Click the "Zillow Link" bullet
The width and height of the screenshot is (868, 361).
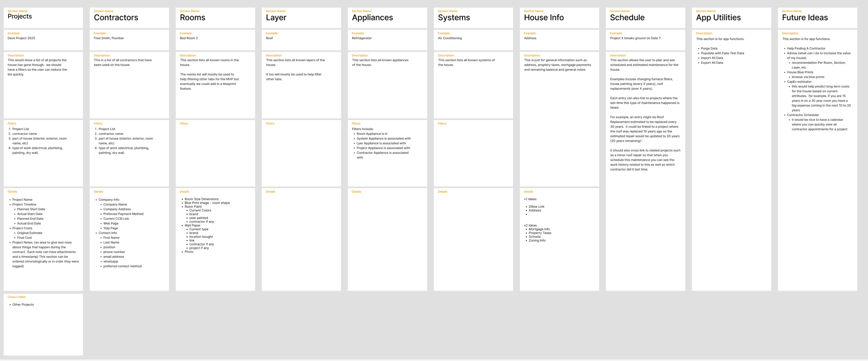pyautogui.click(x=536, y=207)
